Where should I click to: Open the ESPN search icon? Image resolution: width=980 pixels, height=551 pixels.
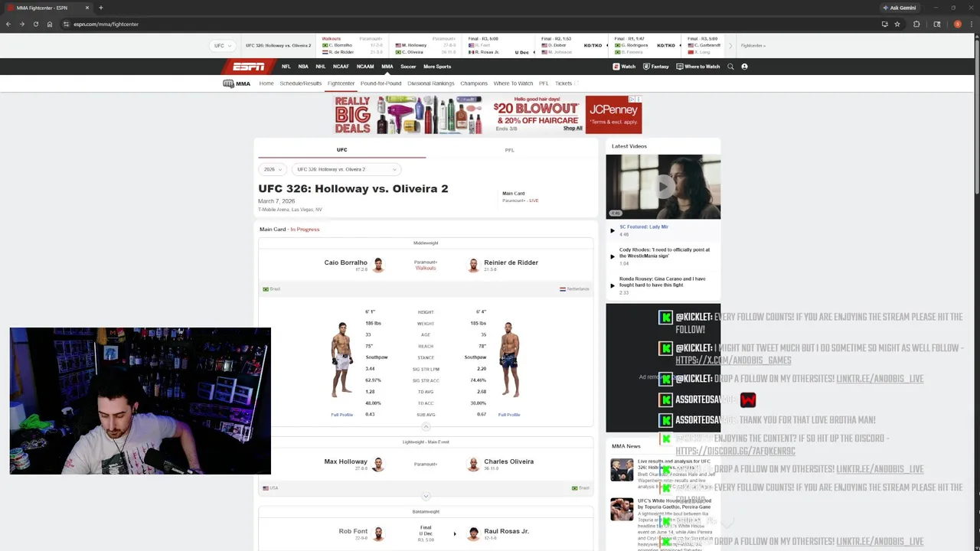730,67
